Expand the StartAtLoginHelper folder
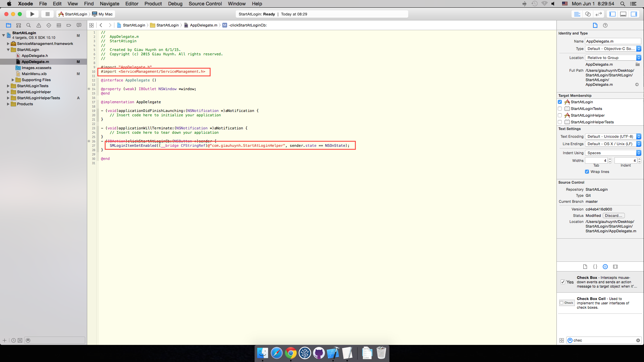644x362 pixels. (x=8, y=92)
